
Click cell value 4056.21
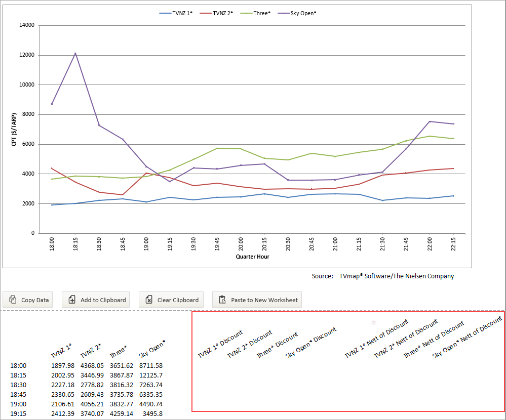92,404
